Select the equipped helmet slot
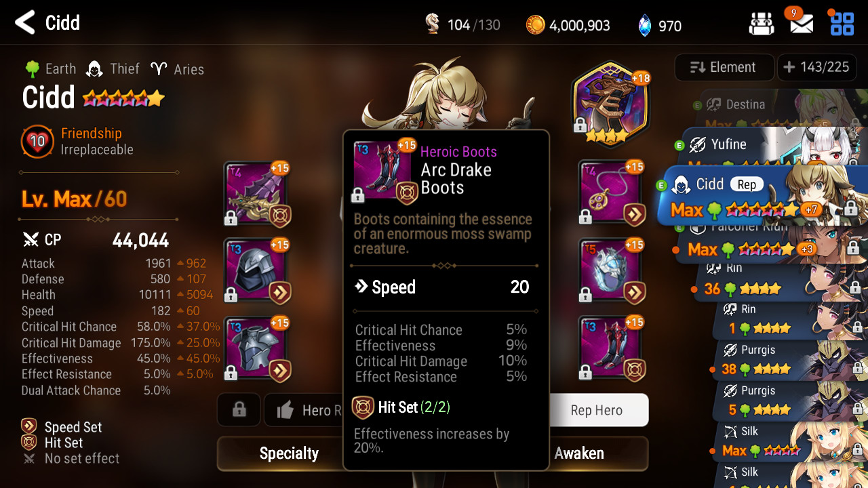This screenshot has height=488, width=868. pos(257,272)
